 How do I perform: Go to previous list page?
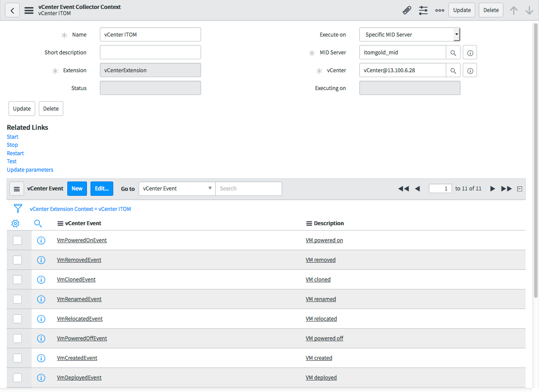[x=417, y=189]
